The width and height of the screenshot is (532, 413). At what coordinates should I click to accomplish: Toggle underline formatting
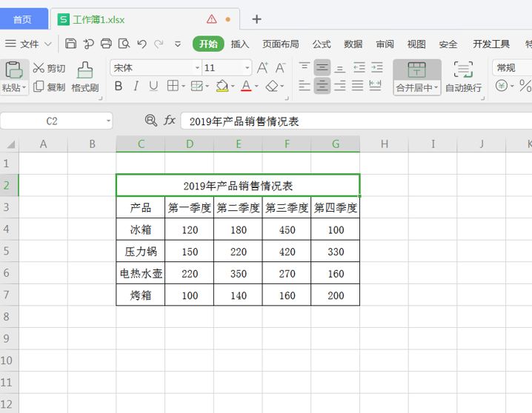click(153, 86)
